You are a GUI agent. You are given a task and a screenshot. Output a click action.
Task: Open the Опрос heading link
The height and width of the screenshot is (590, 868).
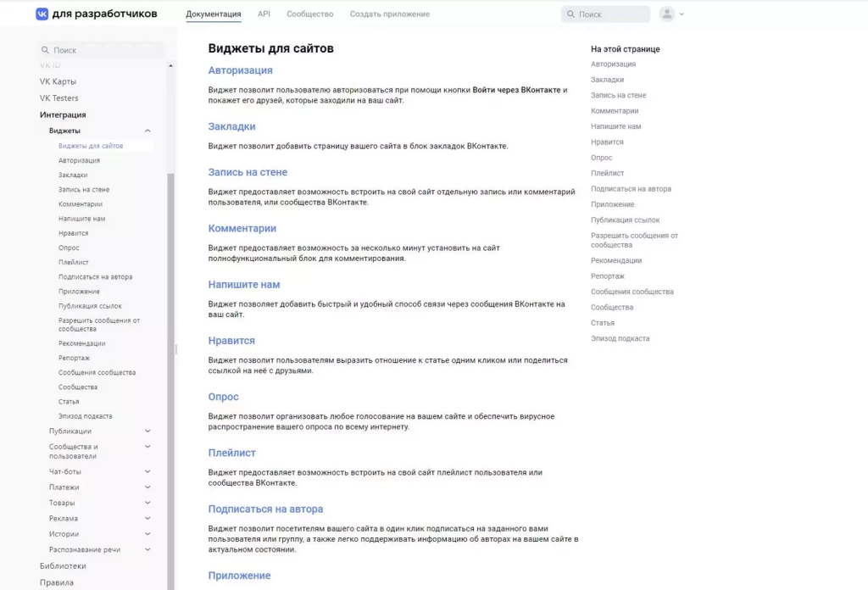point(223,396)
